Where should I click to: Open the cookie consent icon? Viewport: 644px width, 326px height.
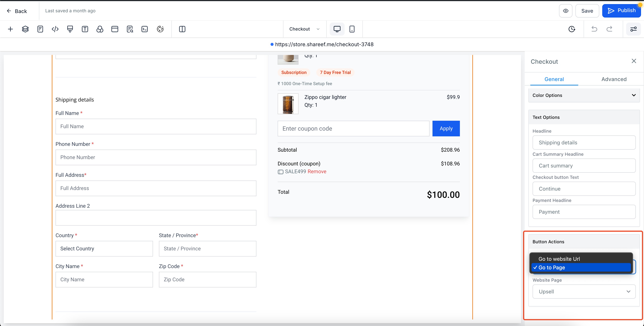(160, 29)
